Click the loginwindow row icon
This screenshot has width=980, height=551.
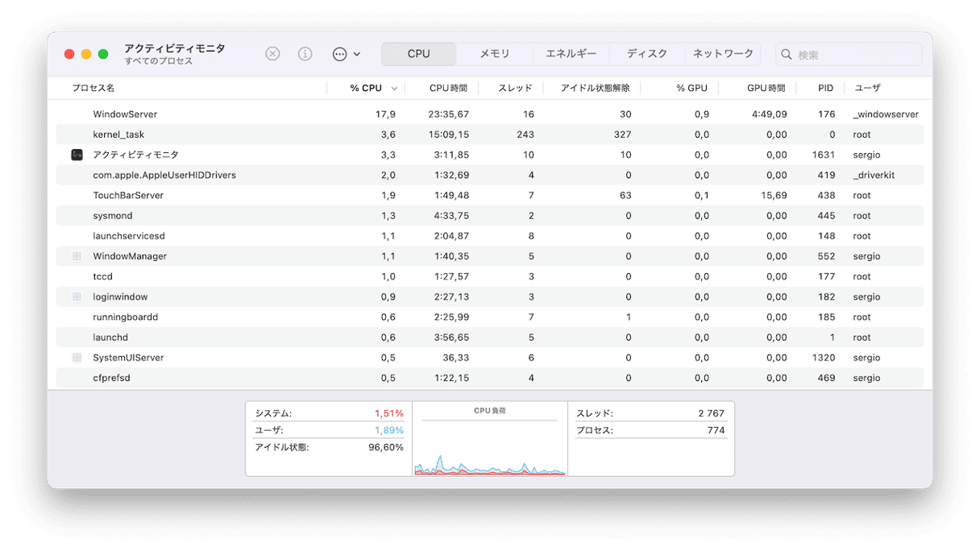coord(77,296)
